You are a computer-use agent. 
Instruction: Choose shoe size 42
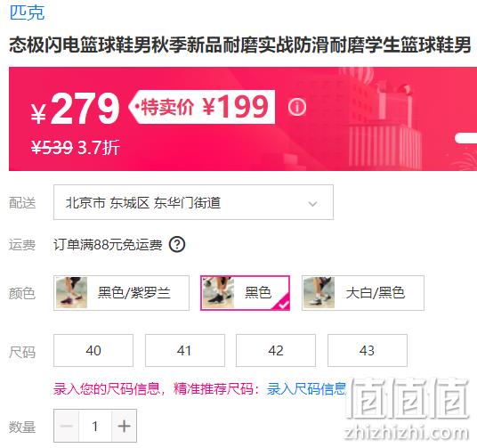(276, 351)
